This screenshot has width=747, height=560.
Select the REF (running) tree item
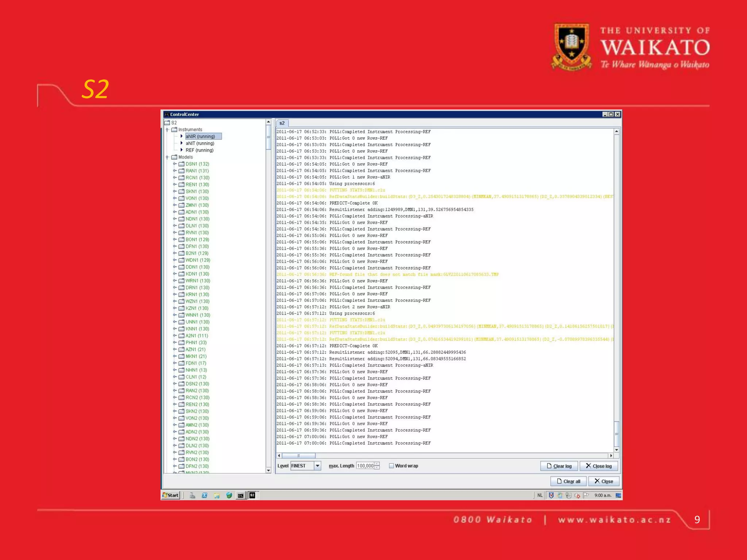tap(199, 150)
